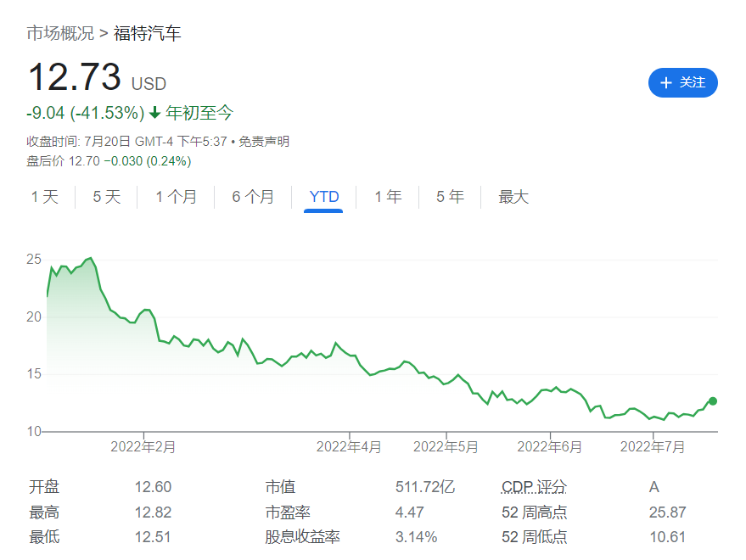This screenshot has width=746, height=560.
Task: Select the 1 个月 range tab
Action: (x=176, y=197)
